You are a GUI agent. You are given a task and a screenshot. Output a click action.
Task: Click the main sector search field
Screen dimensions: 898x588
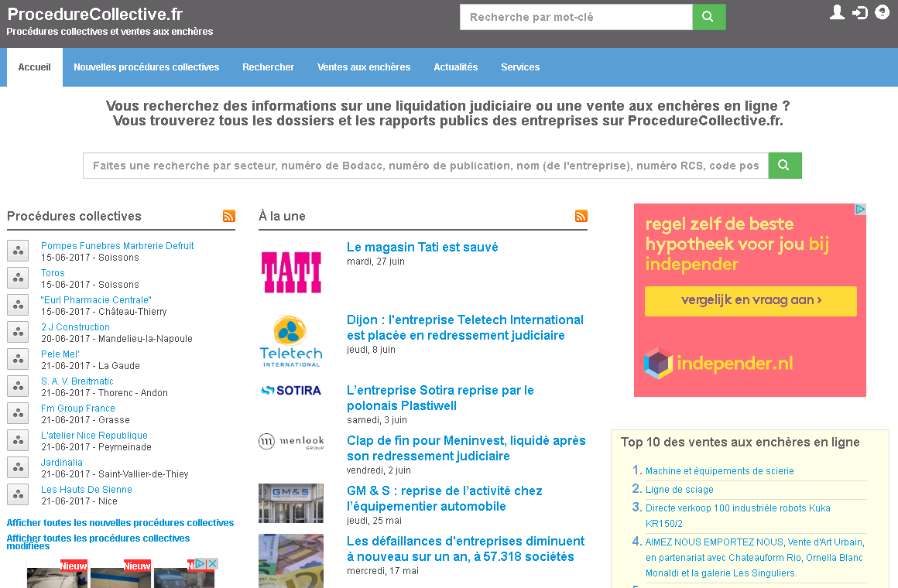(x=426, y=165)
